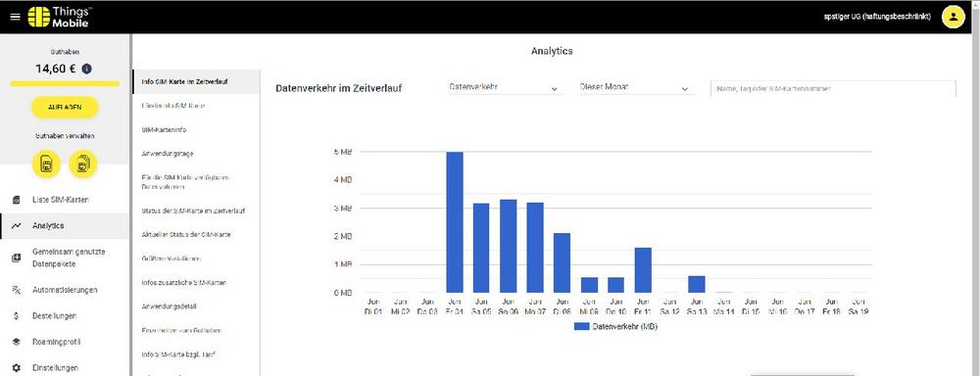The width and height of the screenshot is (980, 376).
Task: Open Automatisierungen in the sidebar
Action: (65, 291)
